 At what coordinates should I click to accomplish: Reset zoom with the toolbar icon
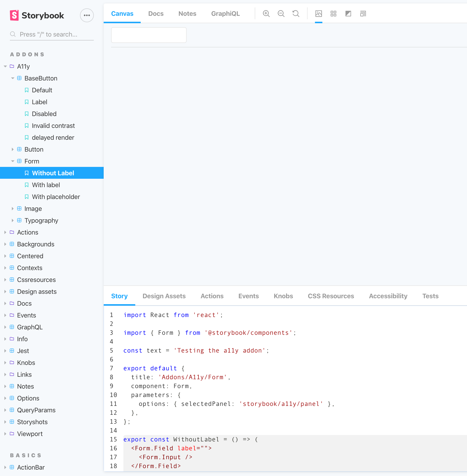point(296,14)
